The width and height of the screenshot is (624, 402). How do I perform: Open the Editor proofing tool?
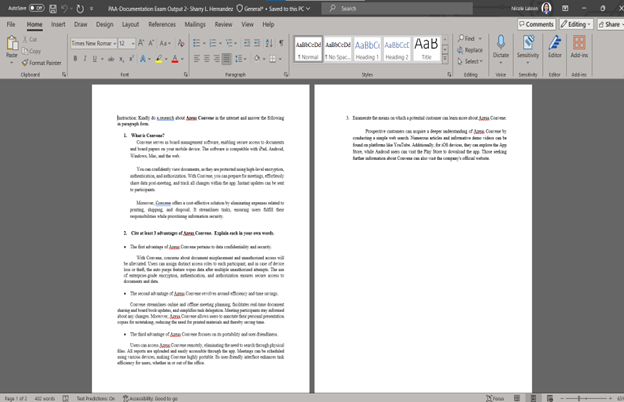(554, 47)
